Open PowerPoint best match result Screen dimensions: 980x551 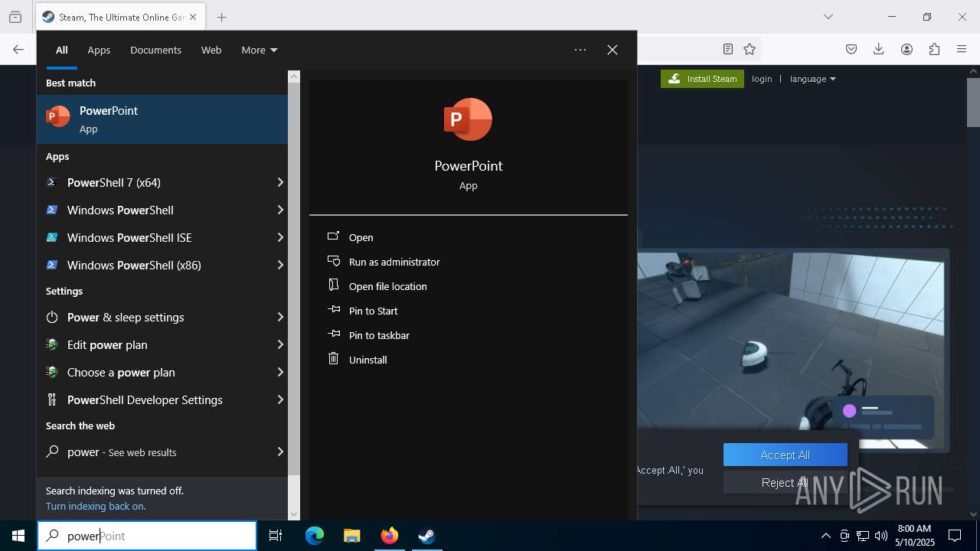162,119
